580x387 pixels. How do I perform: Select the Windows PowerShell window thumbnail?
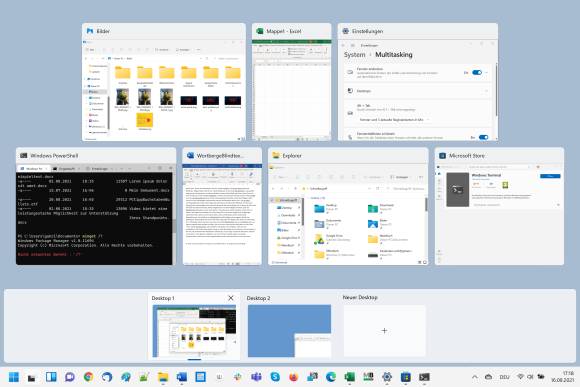96,206
